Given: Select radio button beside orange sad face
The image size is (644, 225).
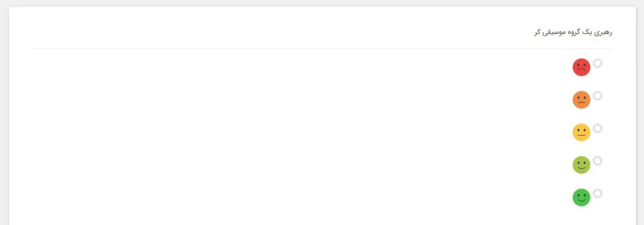Looking at the screenshot, I should [x=598, y=96].
